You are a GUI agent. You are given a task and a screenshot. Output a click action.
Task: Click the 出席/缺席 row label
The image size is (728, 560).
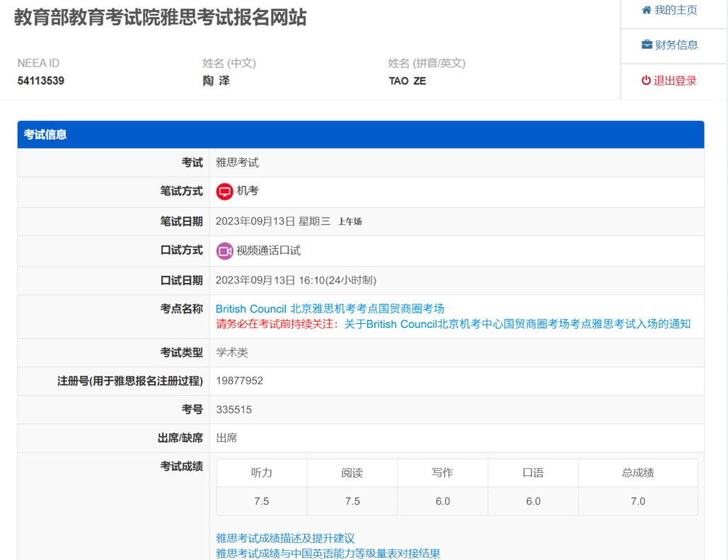[x=180, y=438]
